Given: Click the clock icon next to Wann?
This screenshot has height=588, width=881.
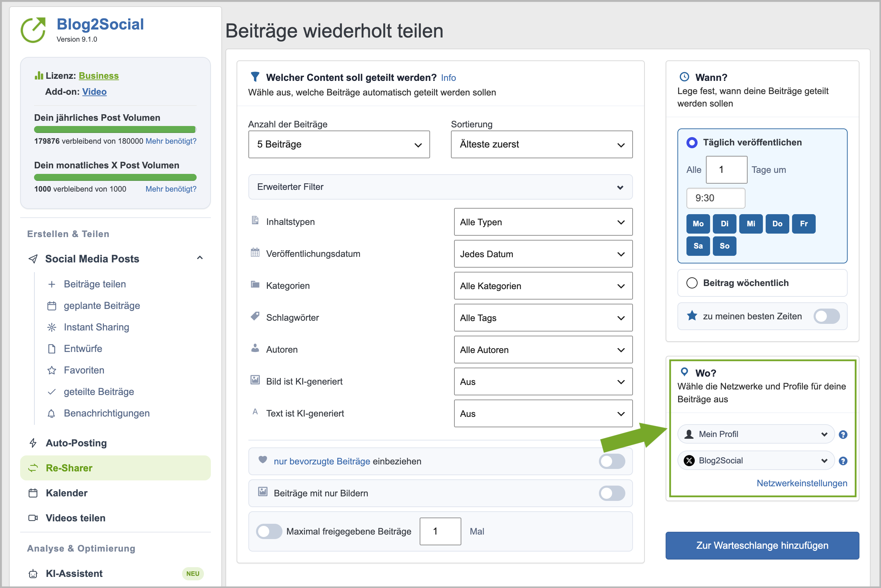Looking at the screenshot, I should click(684, 77).
